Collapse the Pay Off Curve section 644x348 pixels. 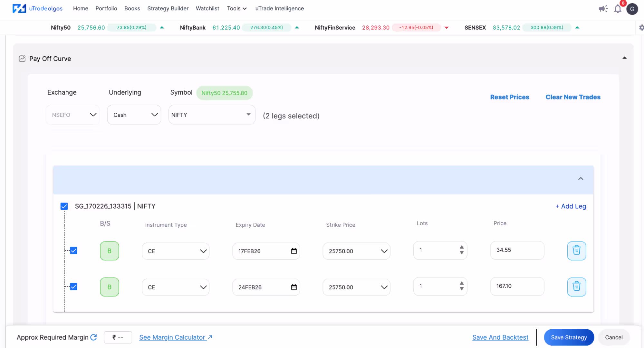[x=624, y=58]
